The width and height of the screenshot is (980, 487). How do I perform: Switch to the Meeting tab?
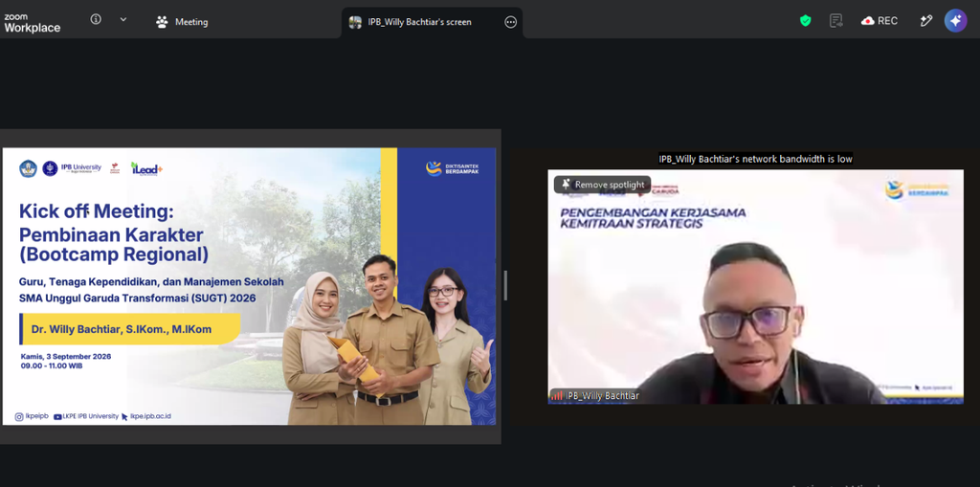pyautogui.click(x=182, y=22)
